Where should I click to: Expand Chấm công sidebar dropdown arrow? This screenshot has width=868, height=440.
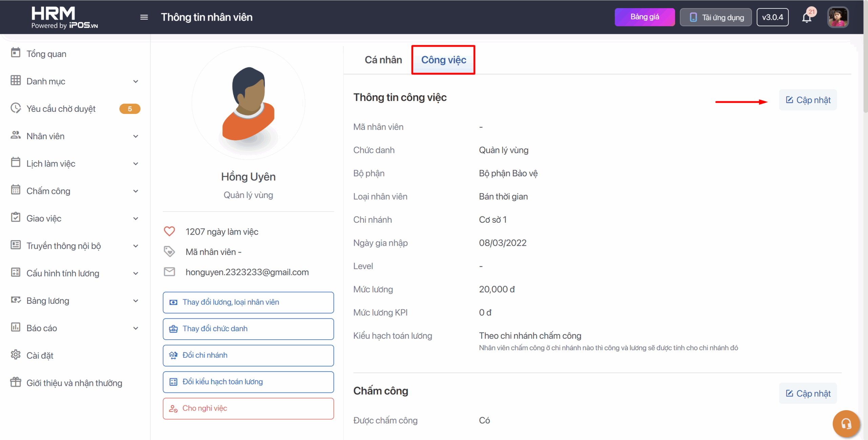(136, 191)
